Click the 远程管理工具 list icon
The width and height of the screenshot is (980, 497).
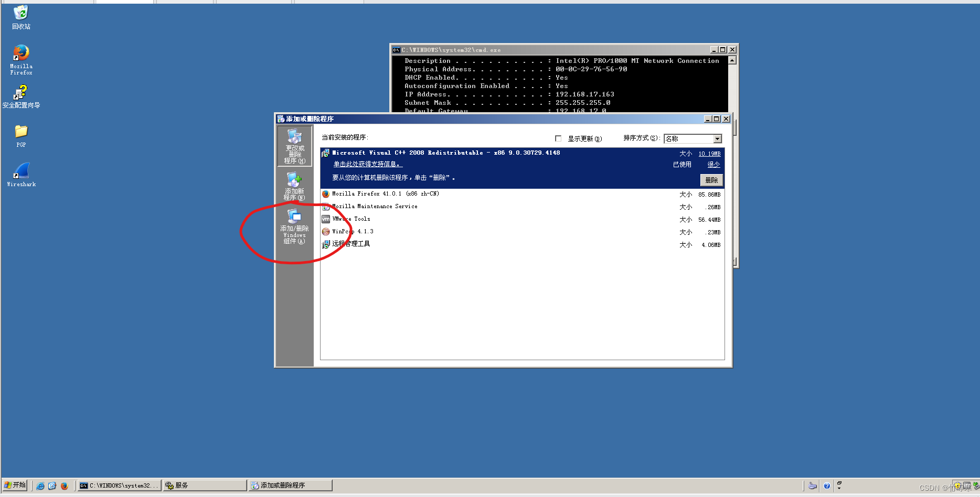tap(326, 244)
